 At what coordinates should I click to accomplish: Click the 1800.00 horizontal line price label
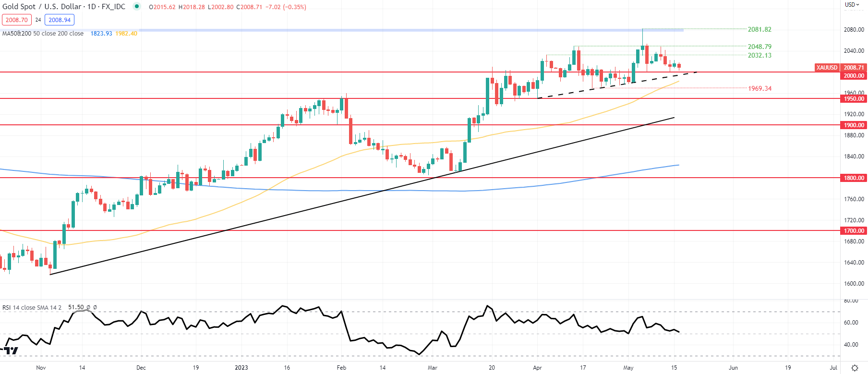click(854, 178)
